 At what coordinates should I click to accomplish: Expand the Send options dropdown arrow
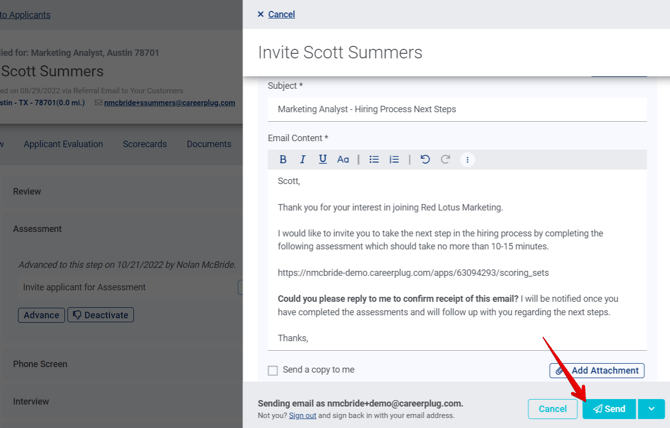tap(651, 409)
